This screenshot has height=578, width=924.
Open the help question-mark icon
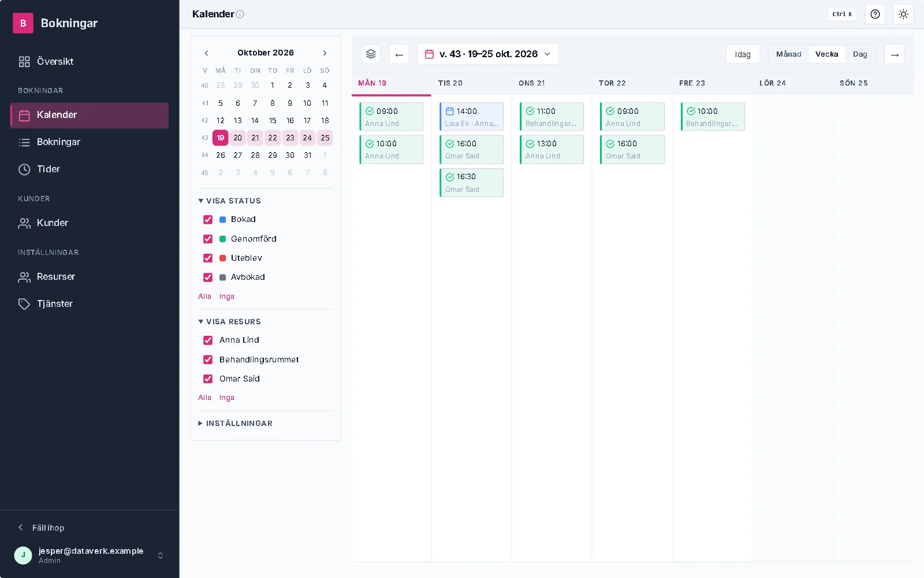pos(875,14)
